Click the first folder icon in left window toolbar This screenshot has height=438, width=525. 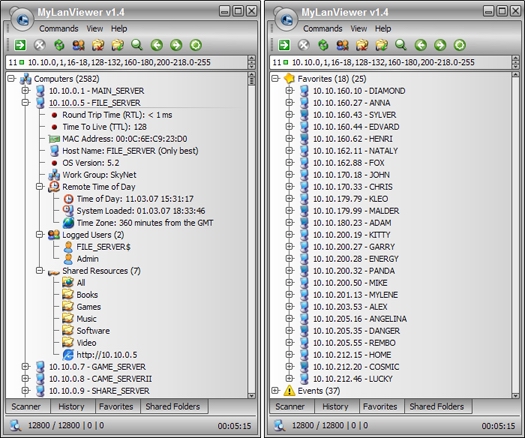(x=98, y=45)
